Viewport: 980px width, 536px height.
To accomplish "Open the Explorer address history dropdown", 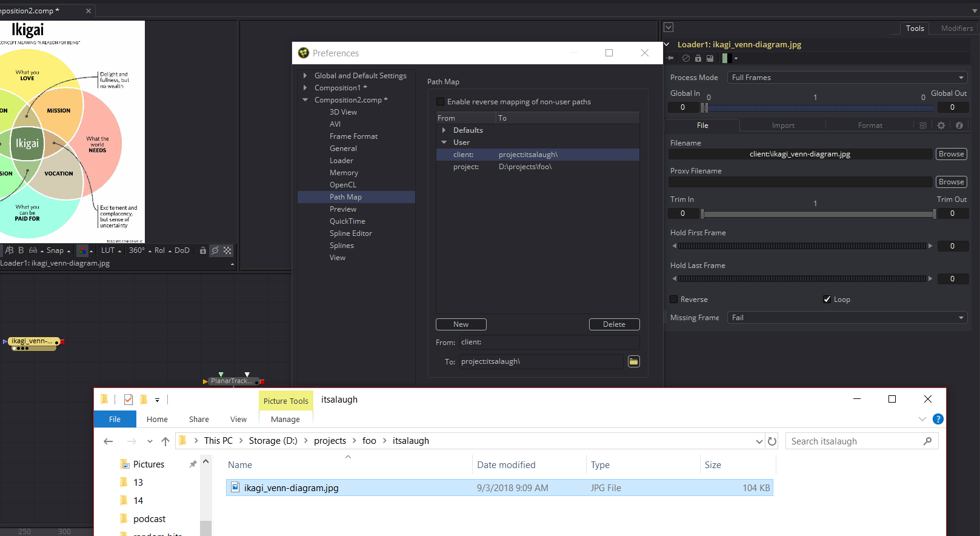I will (x=759, y=441).
